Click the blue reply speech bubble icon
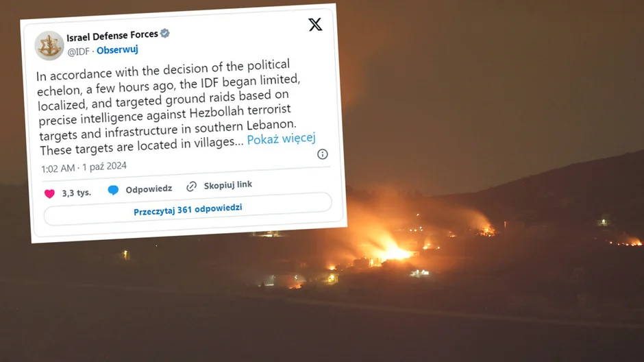Image resolution: width=644 pixels, height=362 pixels. point(113,190)
